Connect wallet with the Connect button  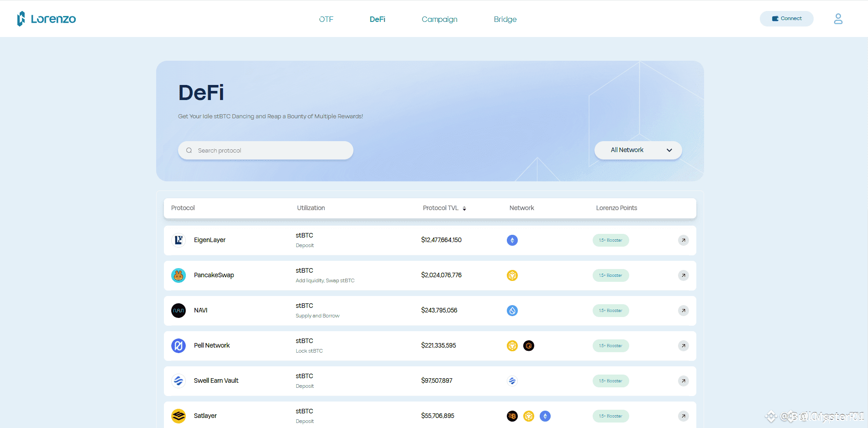tap(786, 19)
